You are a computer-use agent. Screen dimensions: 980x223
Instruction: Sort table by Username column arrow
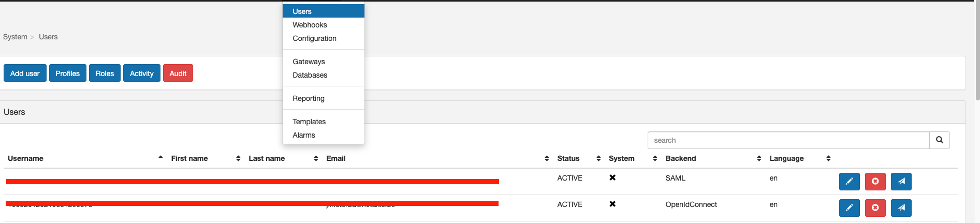coord(160,158)
